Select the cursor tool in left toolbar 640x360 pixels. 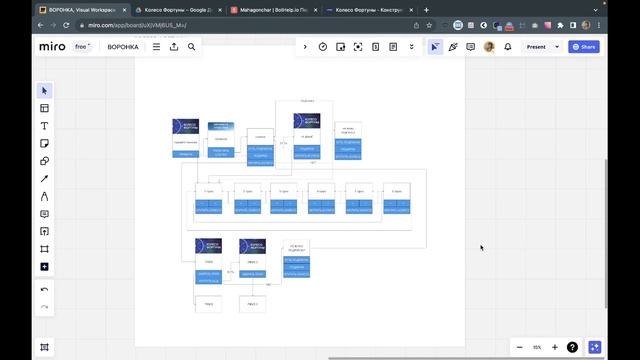(x=44, y=91)
